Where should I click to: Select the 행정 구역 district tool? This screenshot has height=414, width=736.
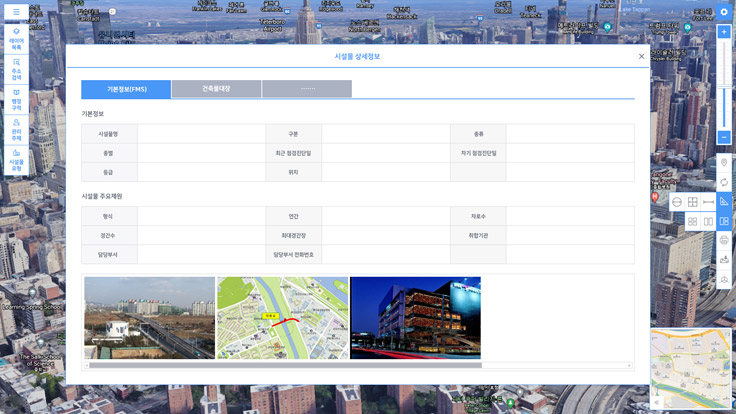click(x=16, y=98)
